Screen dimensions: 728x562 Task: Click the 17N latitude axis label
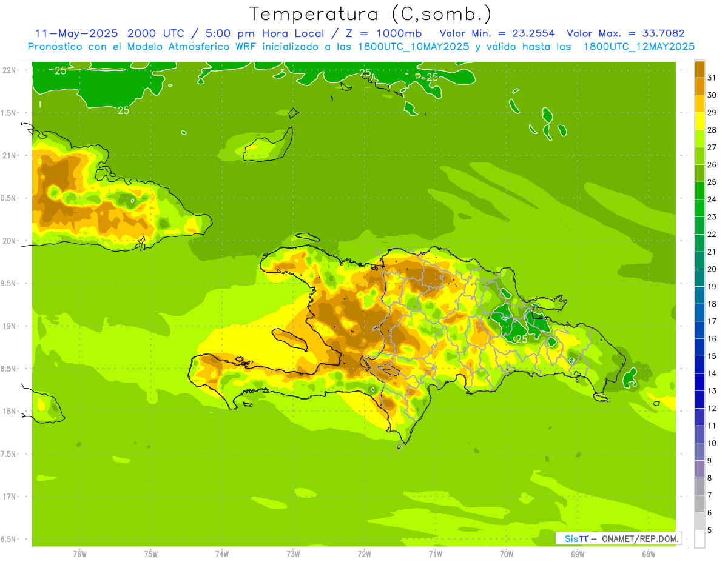click(x=9, y=497)
